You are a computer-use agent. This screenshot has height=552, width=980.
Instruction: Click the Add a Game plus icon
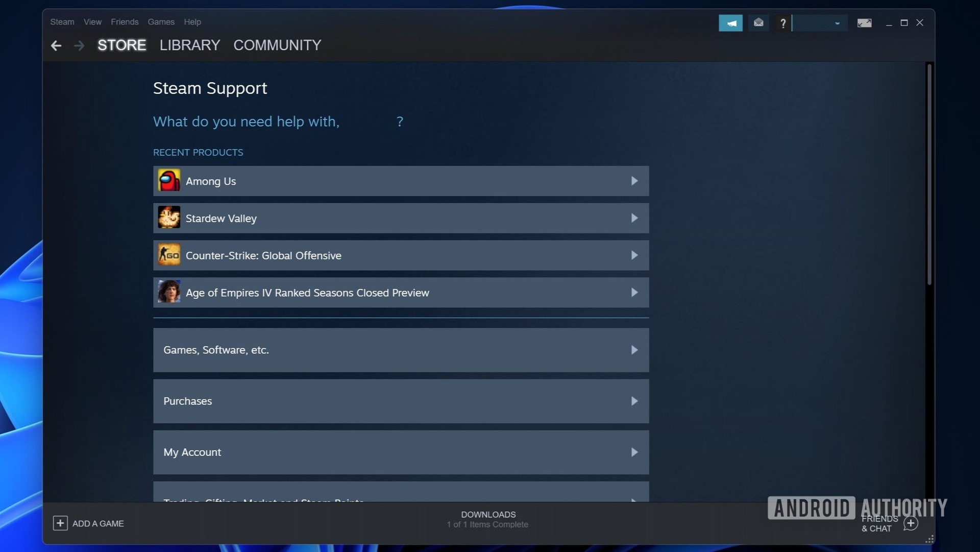(x=60, y=523)
